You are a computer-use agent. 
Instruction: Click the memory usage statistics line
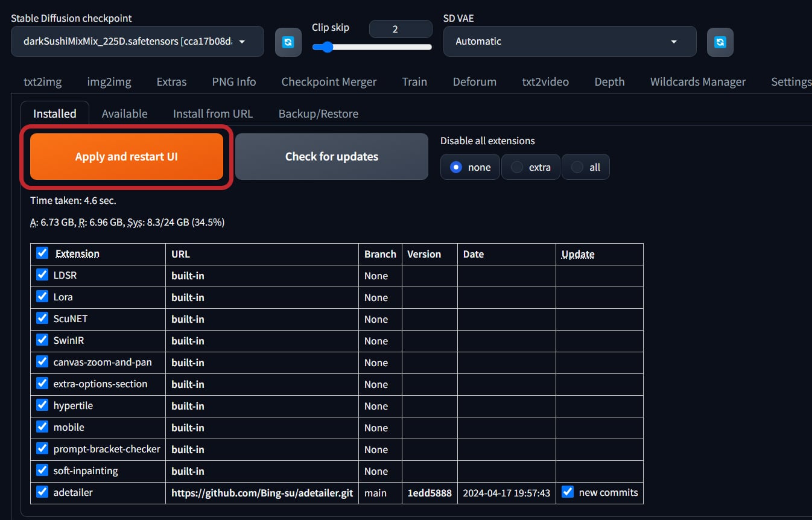pos(127,222)
